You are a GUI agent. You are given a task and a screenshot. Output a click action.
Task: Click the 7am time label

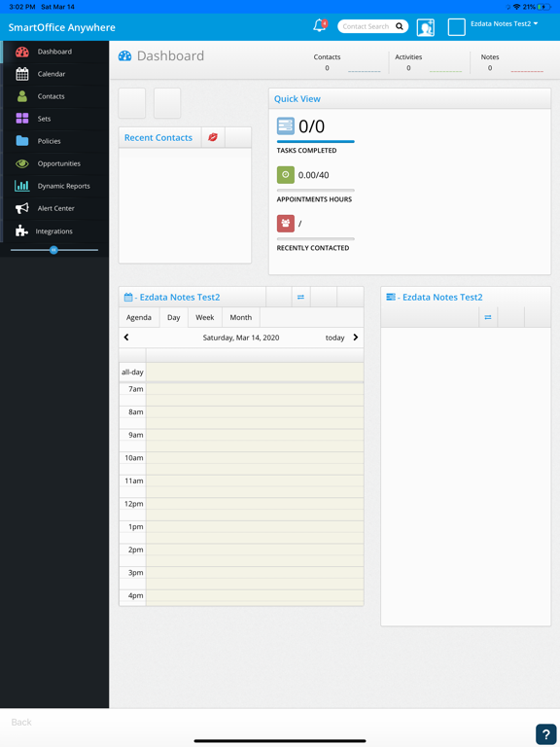coord(136,389)
